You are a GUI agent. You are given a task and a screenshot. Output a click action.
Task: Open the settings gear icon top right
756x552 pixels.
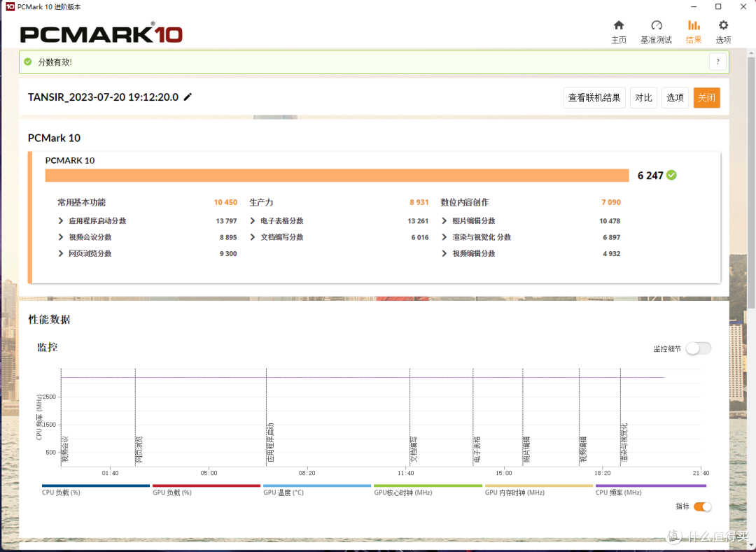point(722,24)
